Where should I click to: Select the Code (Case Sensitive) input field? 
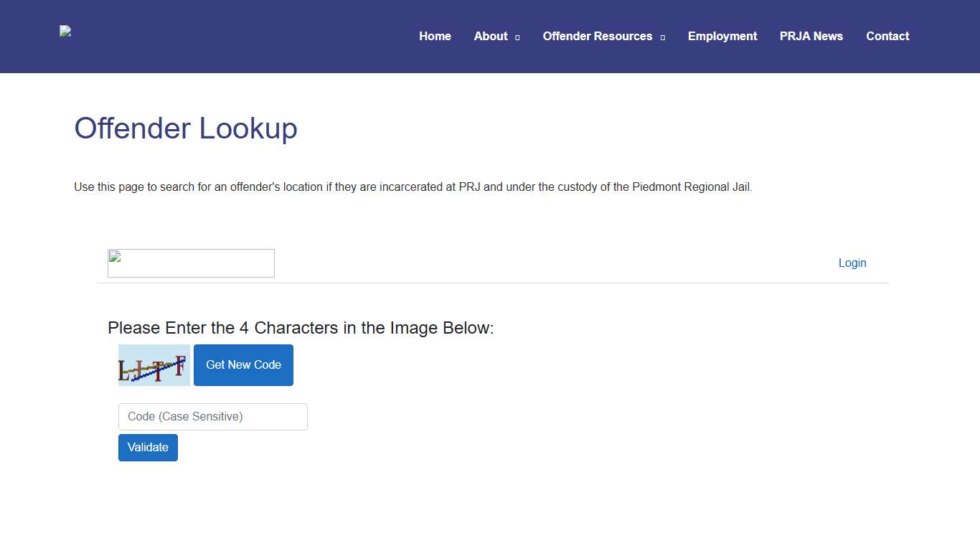(x=212, y=416)
